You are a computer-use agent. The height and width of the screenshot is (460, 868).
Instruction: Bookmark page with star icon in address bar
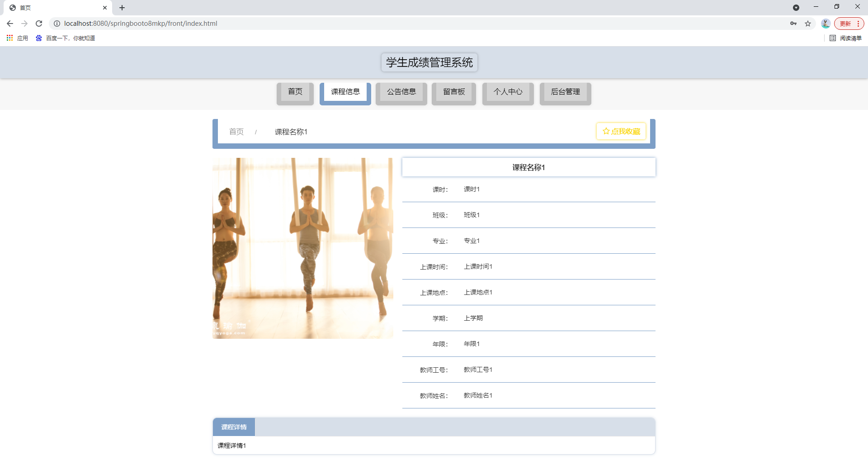808,24
